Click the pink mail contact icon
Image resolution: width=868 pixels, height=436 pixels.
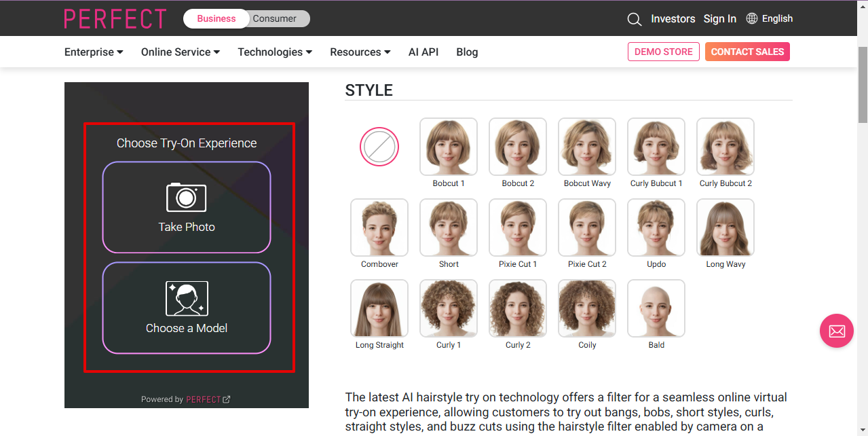click(836, 331)
